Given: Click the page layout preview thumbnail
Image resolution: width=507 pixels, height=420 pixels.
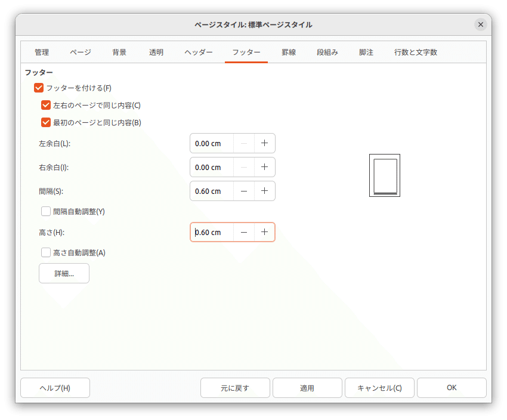Looking at the screenshot, I should click(385, 175).
